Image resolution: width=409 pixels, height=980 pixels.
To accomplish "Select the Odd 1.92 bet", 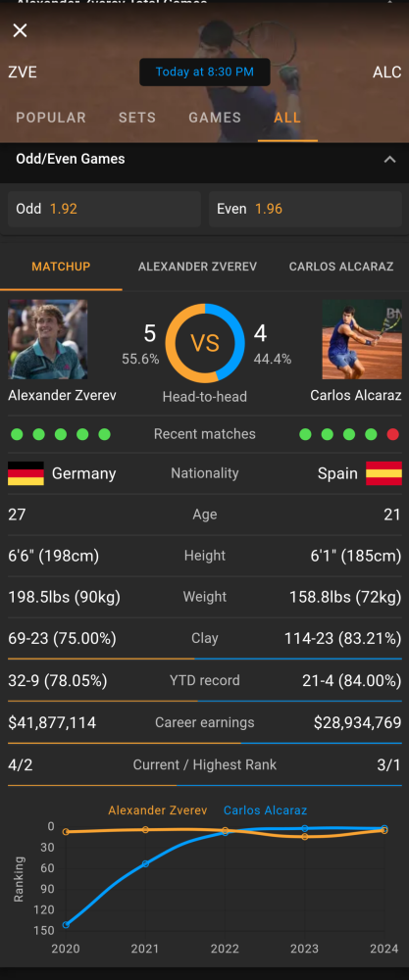I will [104, 209].
